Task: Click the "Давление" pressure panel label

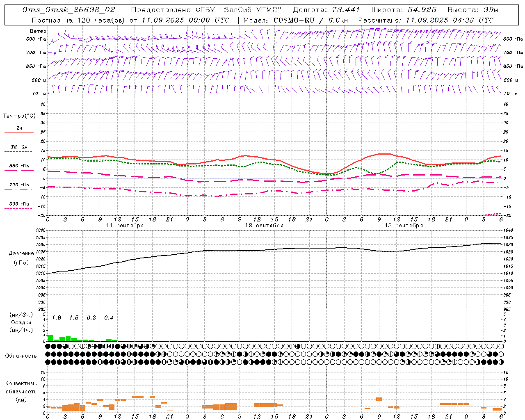Action: click(x=21, y=253)
